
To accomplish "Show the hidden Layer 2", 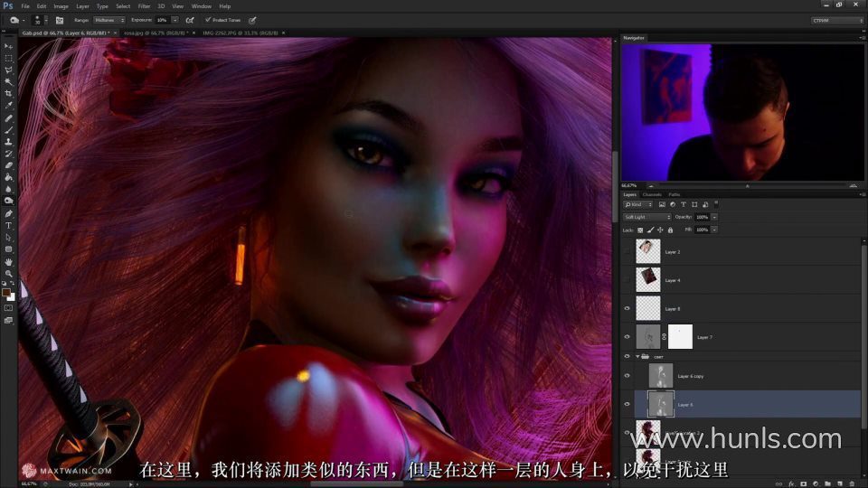I will (627, 252).
